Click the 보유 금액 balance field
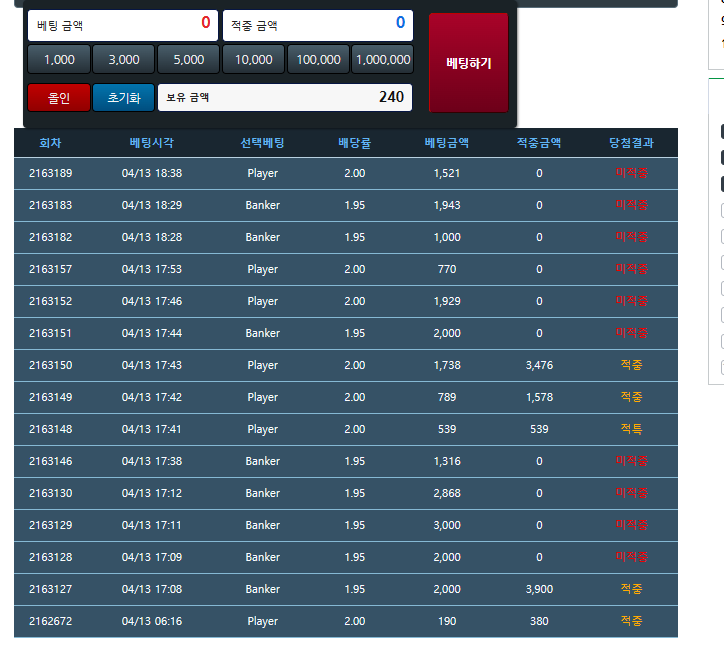This screenshot has height=656, width=724. click(285, 98)
